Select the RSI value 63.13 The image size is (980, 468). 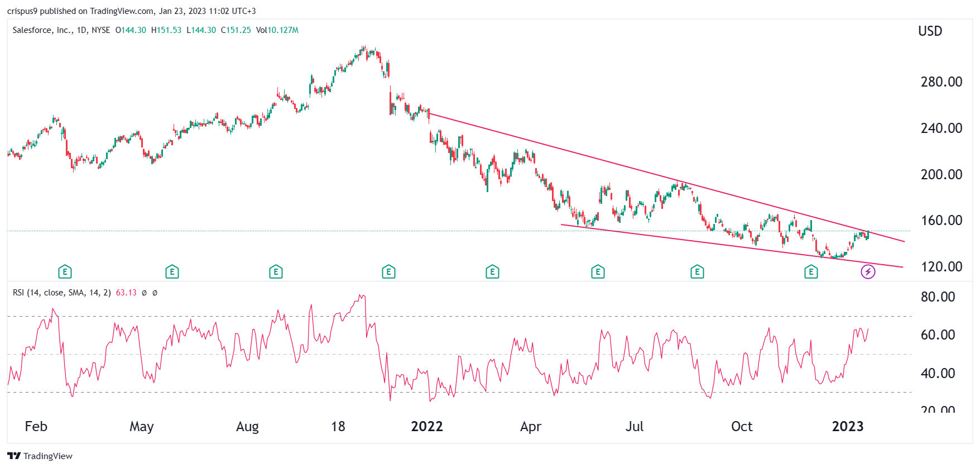tap(126, 293)
